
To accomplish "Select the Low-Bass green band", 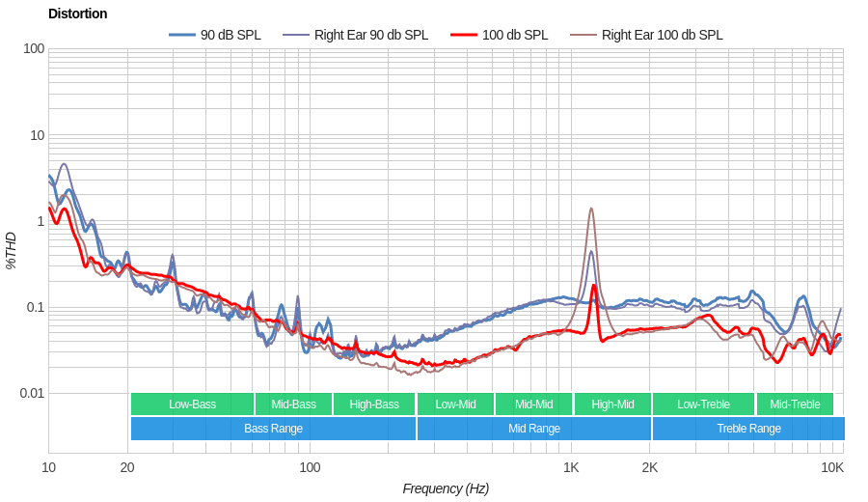I will pyautogui.click(x=192, y=404).
